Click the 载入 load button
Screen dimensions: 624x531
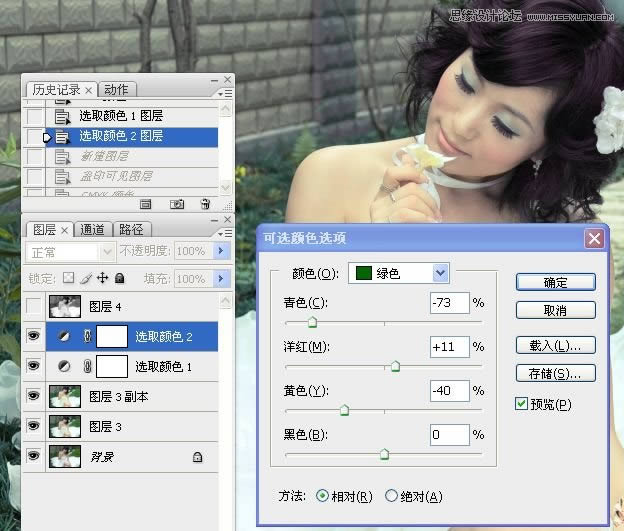click(x=555, y=345)
